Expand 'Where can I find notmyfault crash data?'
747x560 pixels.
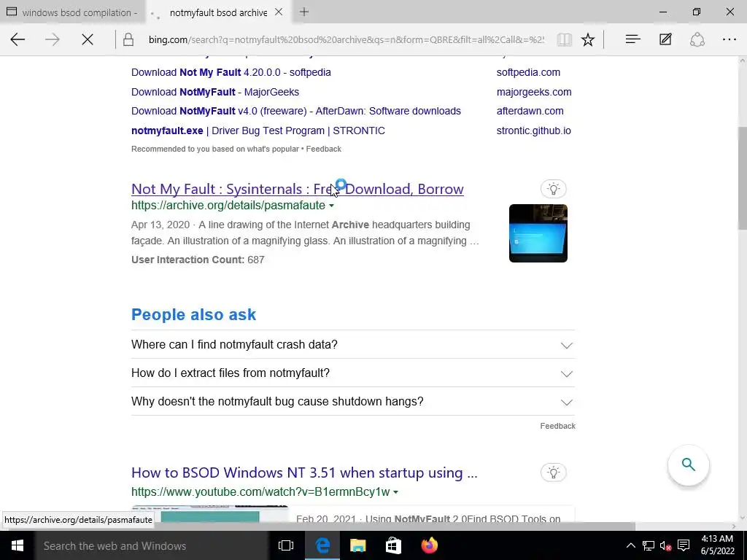[x=352, y=345]
